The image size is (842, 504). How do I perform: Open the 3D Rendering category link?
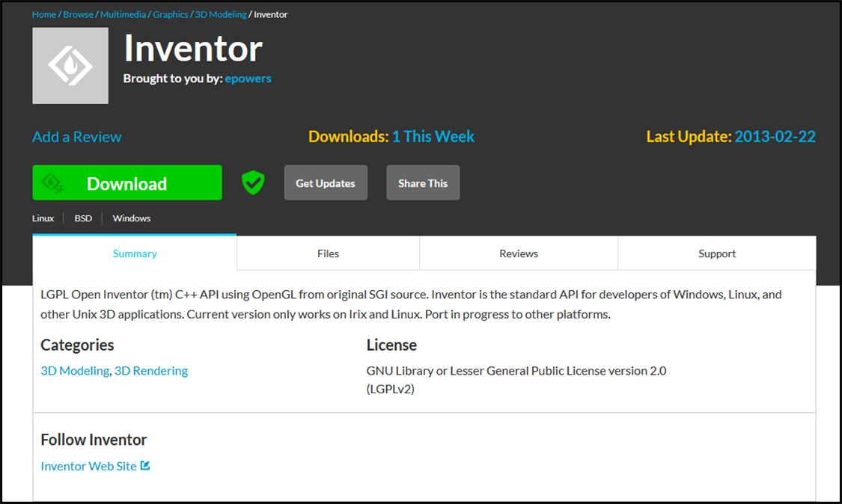(x=151, y=371)
